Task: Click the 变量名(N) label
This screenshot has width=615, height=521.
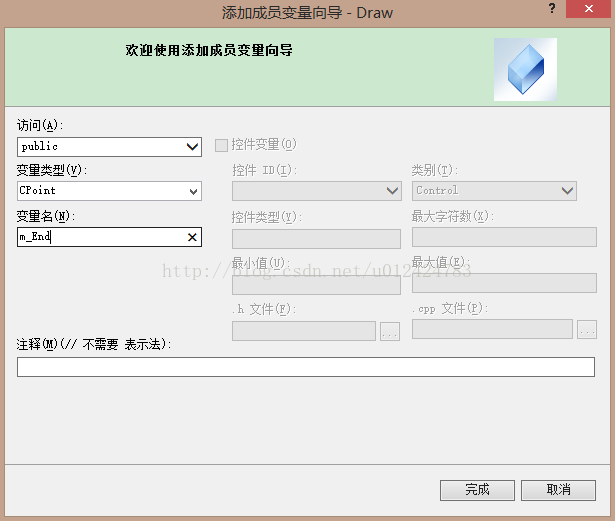Action: tap(45, 216)
